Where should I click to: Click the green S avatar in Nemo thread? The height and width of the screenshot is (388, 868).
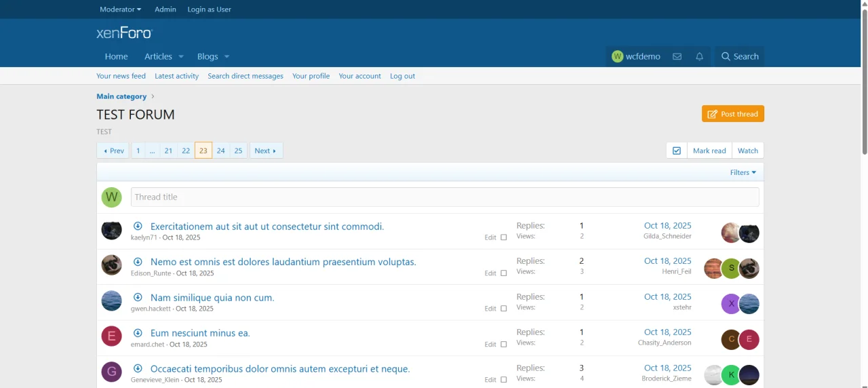click(731, 269)
